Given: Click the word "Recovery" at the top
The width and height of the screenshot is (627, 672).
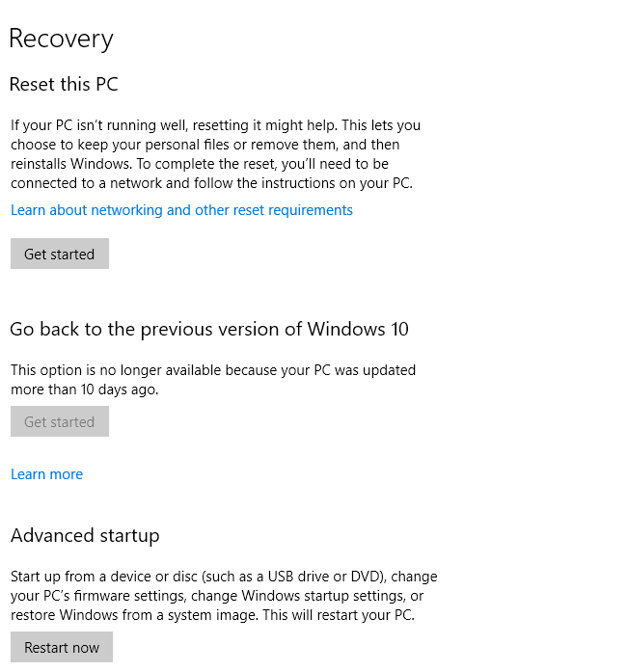Looking at the screenshot, I should point(61,39).
